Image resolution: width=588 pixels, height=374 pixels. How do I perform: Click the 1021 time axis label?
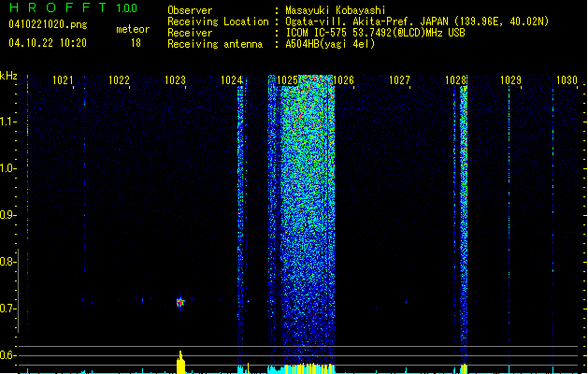(x=63, y=80)
